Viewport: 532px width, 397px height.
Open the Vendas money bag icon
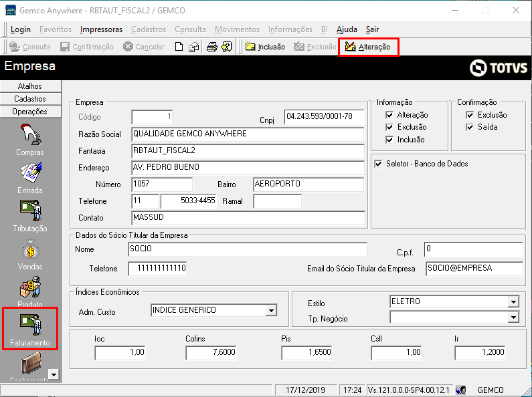[x=30, y=249]
